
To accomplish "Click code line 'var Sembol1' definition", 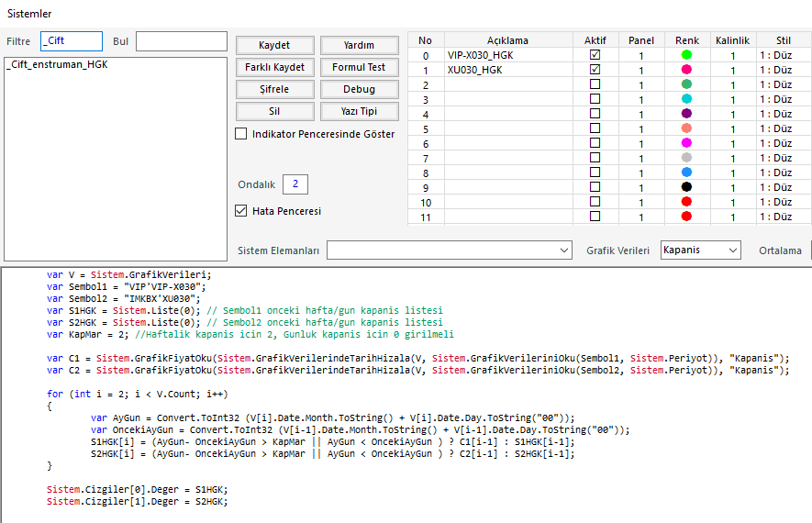I will point(127,287).
